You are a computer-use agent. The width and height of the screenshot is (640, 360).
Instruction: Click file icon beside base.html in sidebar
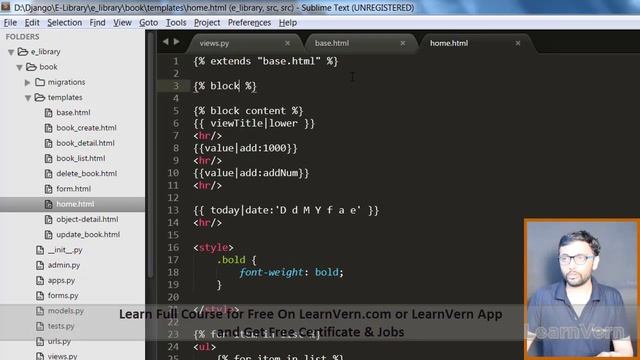pos(48,113)
